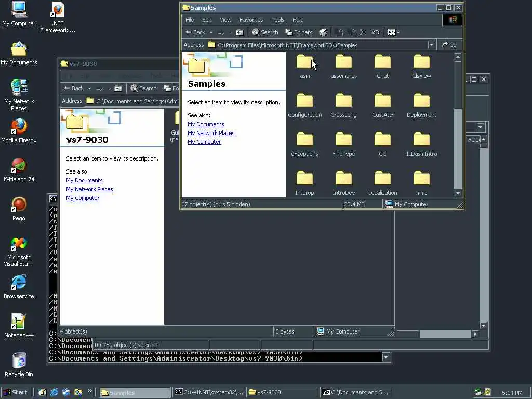This screenshot has height=399, width=532.
Task: Switch to C:\WINNT\system32 taskbar button
Action: click(209, 392)
